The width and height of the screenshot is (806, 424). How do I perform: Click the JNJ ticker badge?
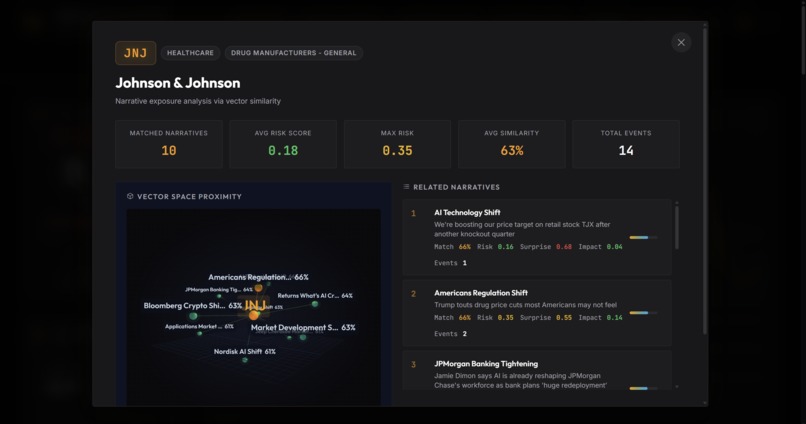coord(136,53)
